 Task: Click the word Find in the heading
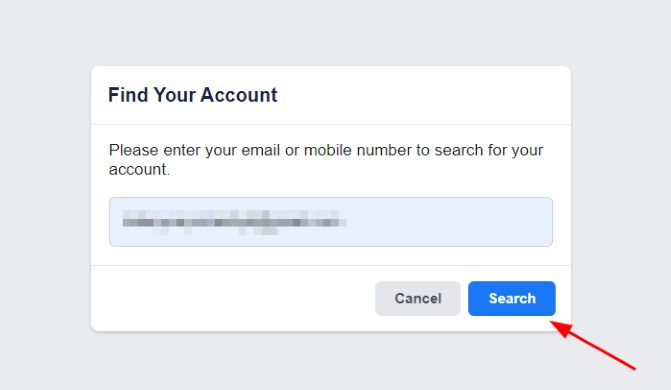[x=128, y=95]
